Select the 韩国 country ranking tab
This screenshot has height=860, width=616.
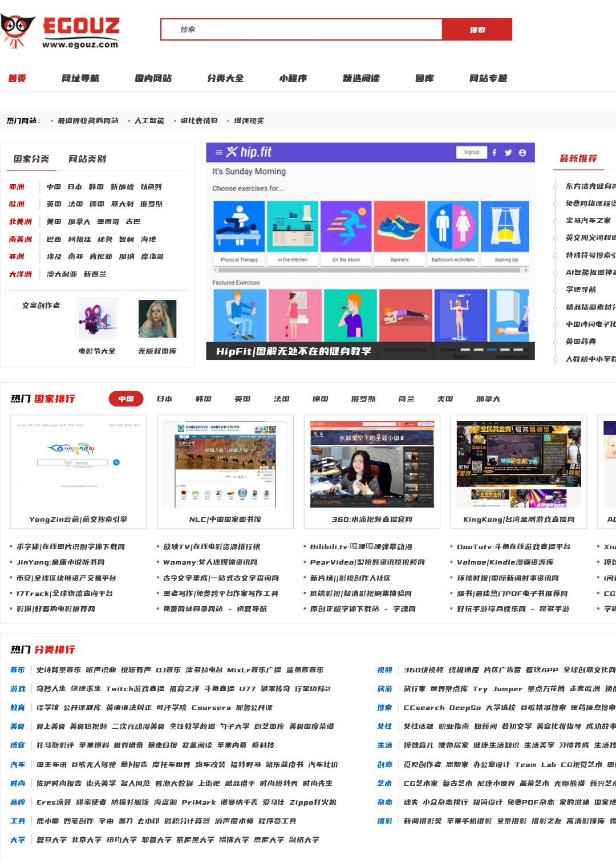tap(204, 399)
